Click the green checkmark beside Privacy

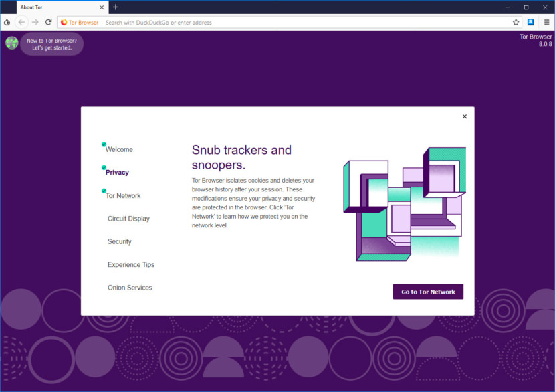(x=104, y=167)
